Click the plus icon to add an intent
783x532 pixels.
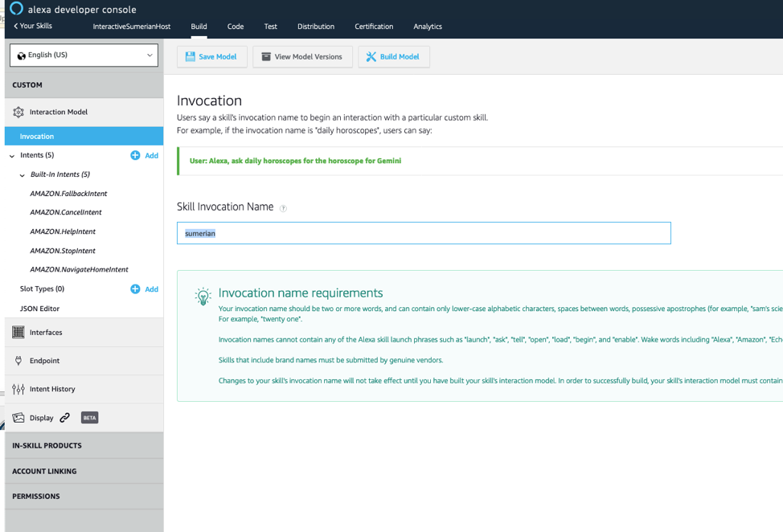pyautogui.click(x=135, y=155)
